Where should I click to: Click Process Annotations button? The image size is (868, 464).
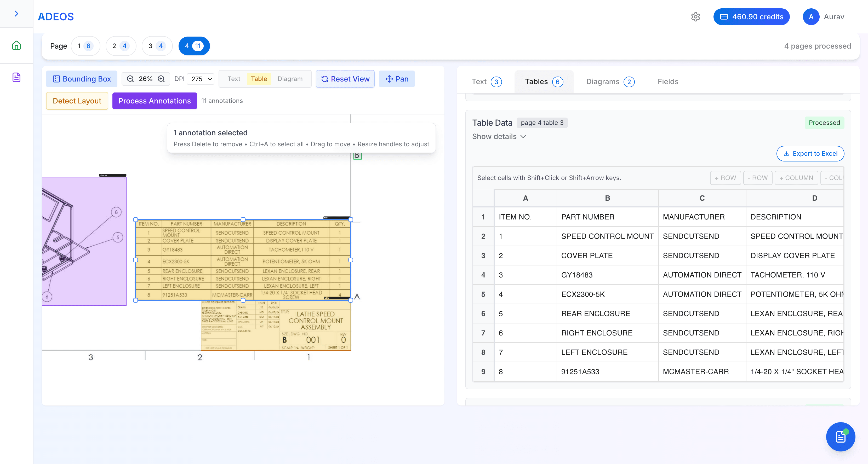pos(155,101)
